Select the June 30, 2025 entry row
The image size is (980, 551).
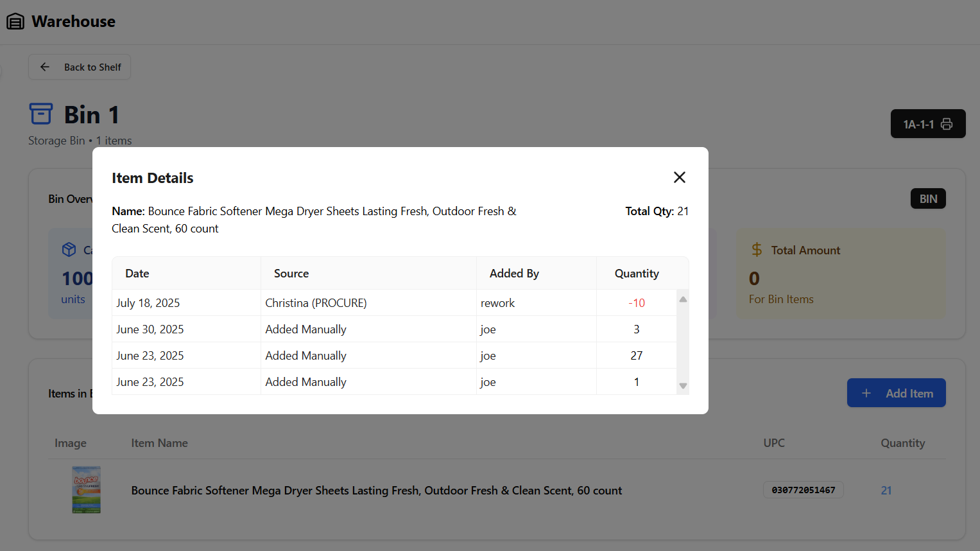[394, 329]
